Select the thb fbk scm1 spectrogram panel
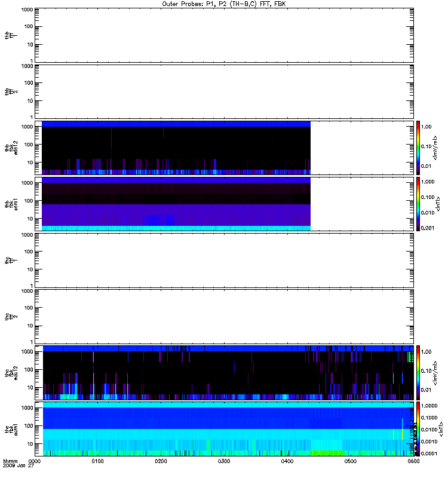 225,204
